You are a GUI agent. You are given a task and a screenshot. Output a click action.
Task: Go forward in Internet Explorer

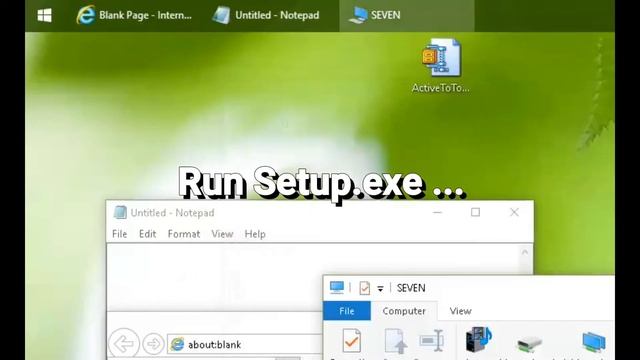click(x=153, y=344)
